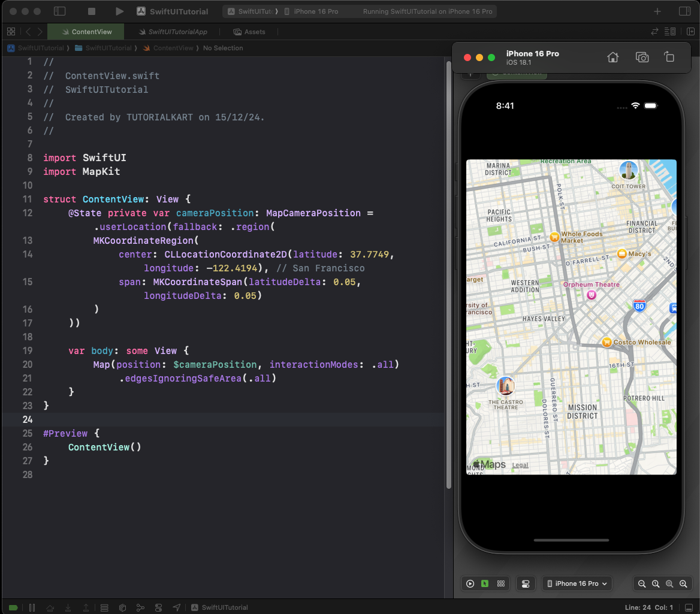
Task: Toggle breakpoints in the debug bar
Action: (x=13, y=607)
